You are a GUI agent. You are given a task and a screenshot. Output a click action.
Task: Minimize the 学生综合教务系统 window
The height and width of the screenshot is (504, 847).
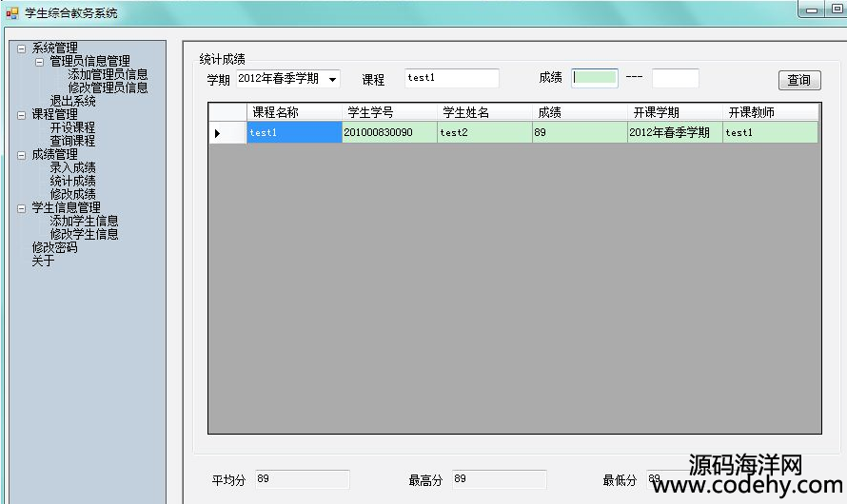[811, 10]
